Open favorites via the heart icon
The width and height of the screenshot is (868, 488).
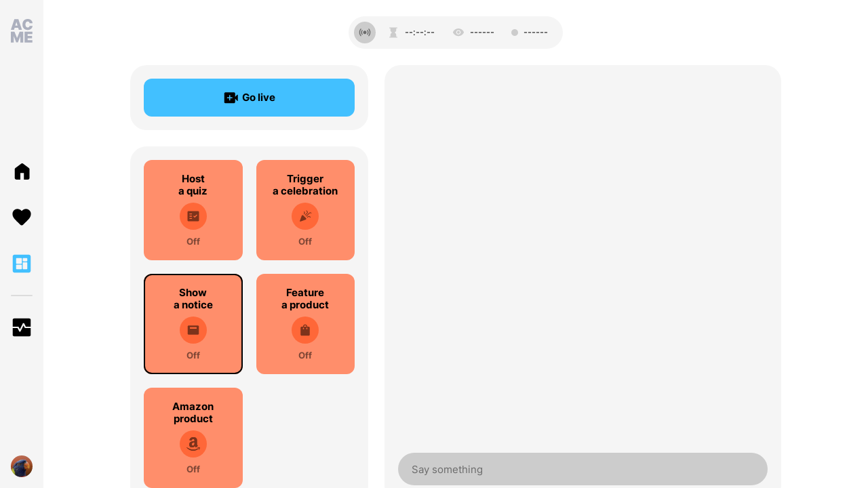[22, 218]
